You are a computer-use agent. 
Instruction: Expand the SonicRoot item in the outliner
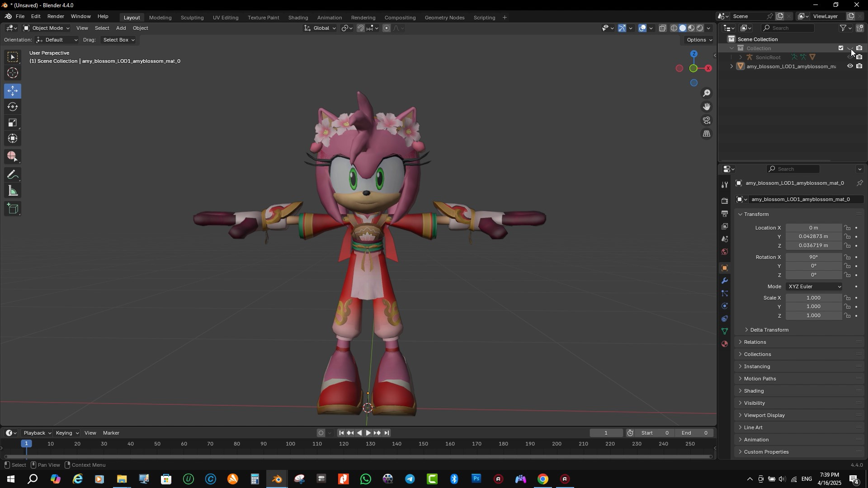point(741,57)
